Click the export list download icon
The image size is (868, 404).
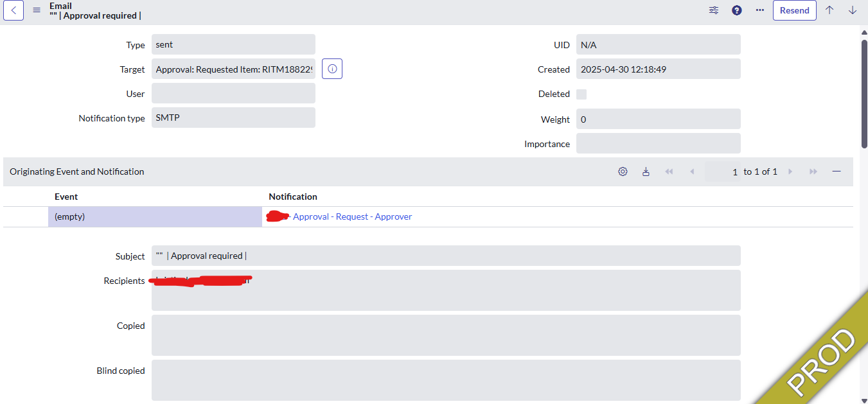(x=646, y=171)
